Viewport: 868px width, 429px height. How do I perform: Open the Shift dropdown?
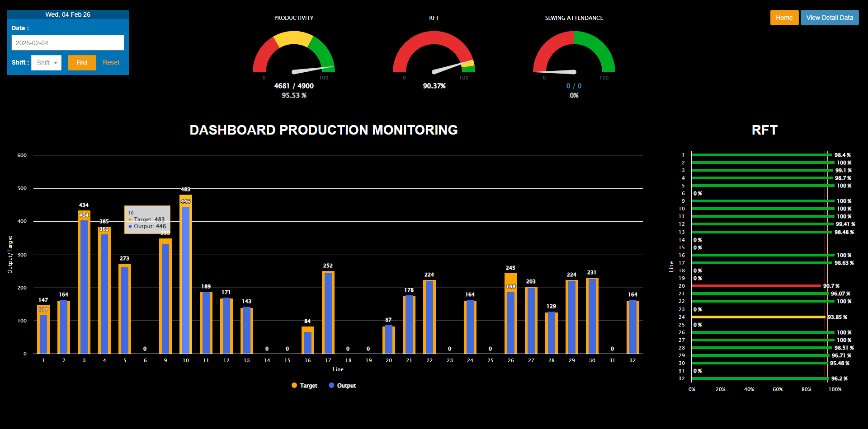coord(46,63)
